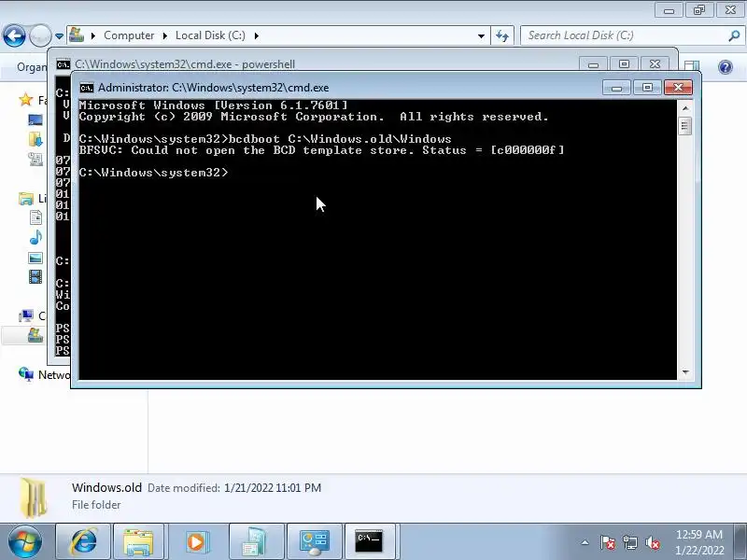Screen dimensions: 747x560
Task: Expand the arrow before Computer breadcrumb
Action: point(93,35)
